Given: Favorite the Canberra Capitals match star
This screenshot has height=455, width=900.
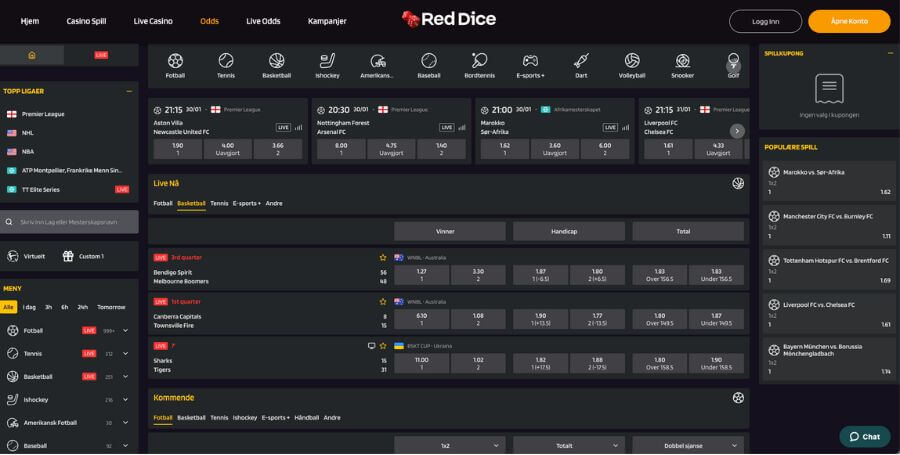Looking at the screenshot, I should coord(383,302).
